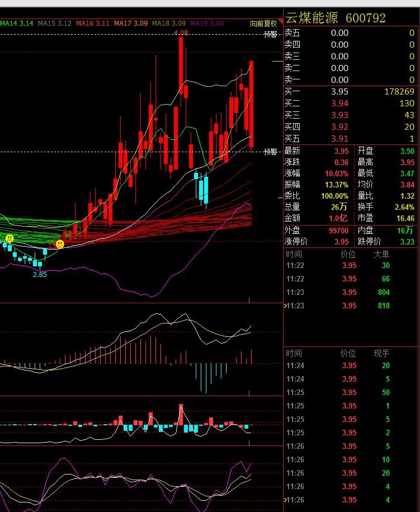Select the 卖三 ask row
This screenshot has height=512, width=420.
click(350, 57)
